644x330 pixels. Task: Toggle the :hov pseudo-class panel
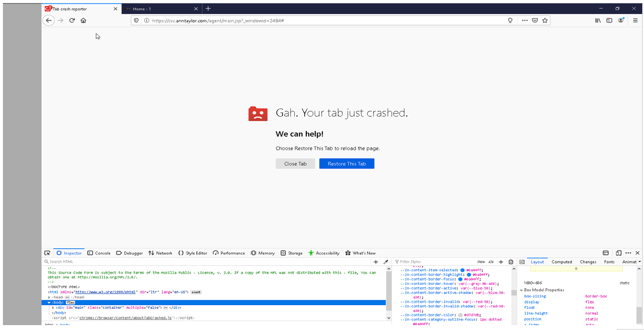481,262
